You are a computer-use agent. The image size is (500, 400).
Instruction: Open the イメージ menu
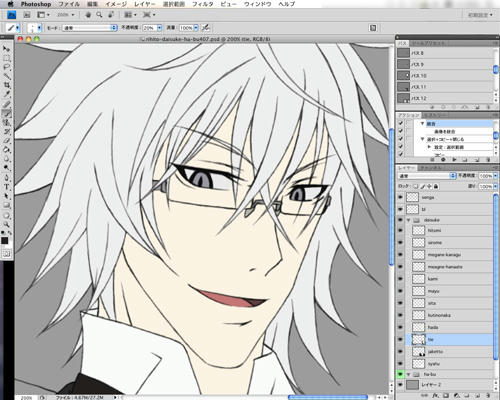click(116, 4)
